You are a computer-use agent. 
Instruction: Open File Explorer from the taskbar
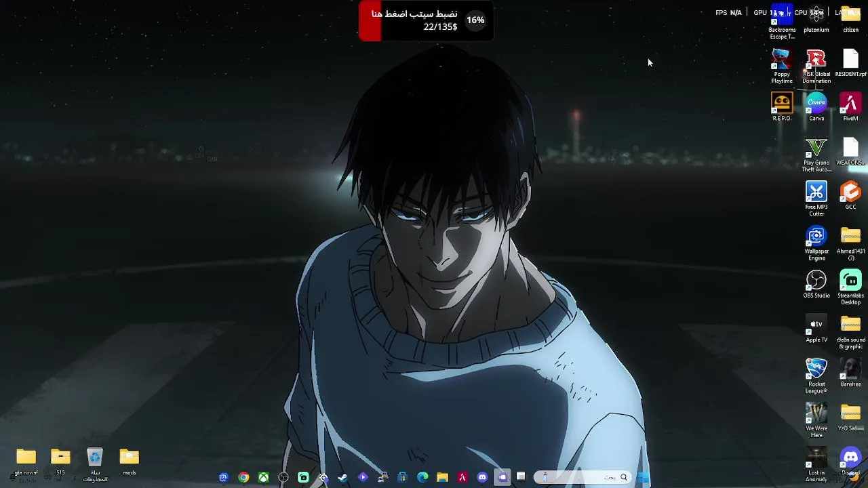[442, 477]
